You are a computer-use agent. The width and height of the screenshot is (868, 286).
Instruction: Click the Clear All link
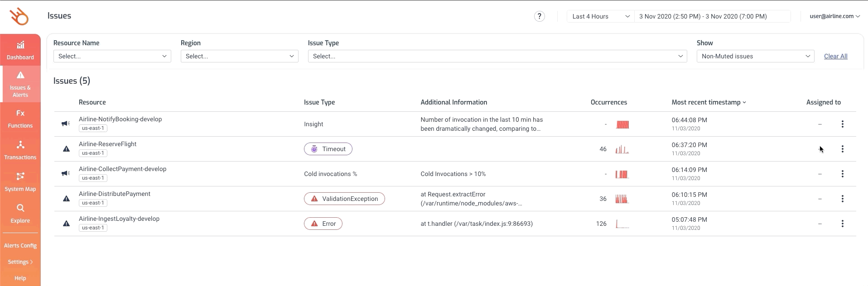click(835, 56)
